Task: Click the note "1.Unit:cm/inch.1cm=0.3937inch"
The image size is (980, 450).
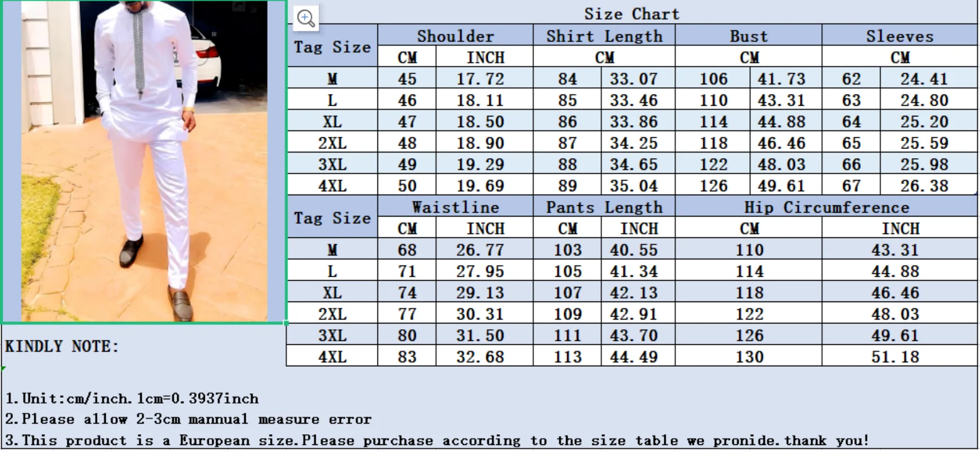Action: tap(132, 398)
